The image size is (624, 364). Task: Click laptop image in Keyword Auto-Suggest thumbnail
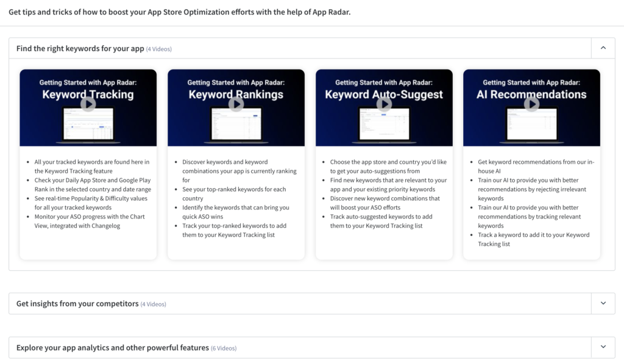pos(384,125)
